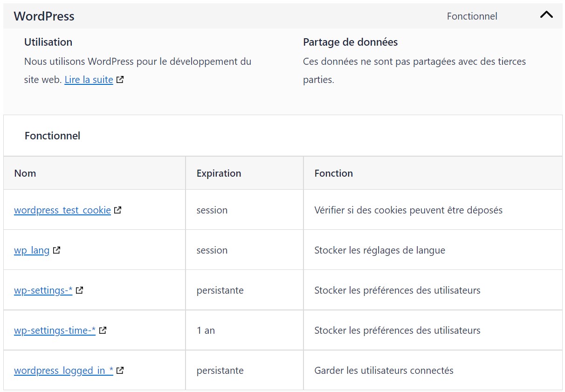Screen dimensions: 565x392
Task: Open the wp-settings-time-* cookie link
Action: 55,330
